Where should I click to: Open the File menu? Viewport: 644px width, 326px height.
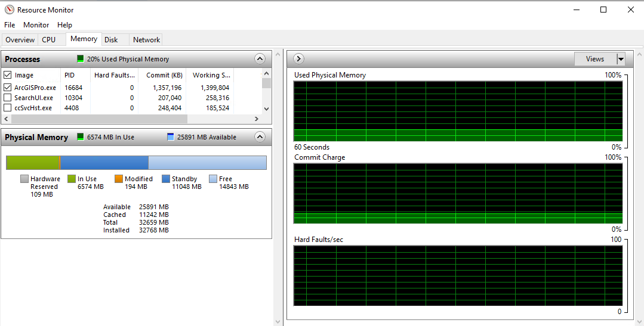[10, 25]
